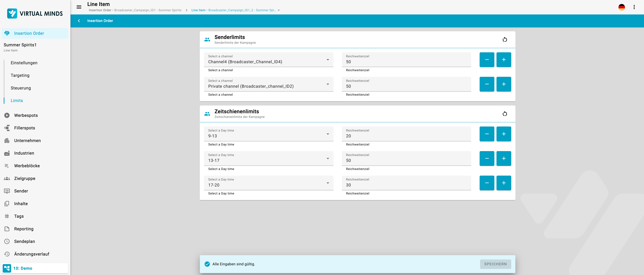Image resolution: width=644 pixels, height=275 pixels.
Task: Open the Channel4 channel dropdown
Action: (268, 59)
